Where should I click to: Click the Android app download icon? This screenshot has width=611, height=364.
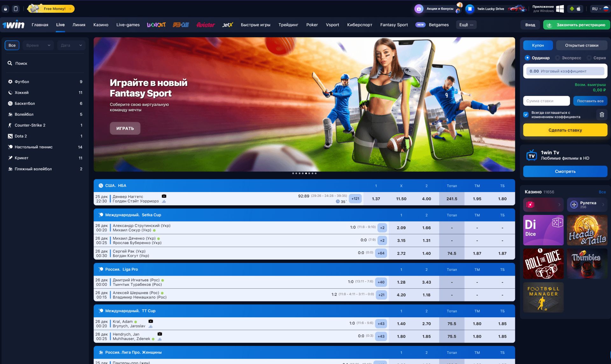click(572, 9)
